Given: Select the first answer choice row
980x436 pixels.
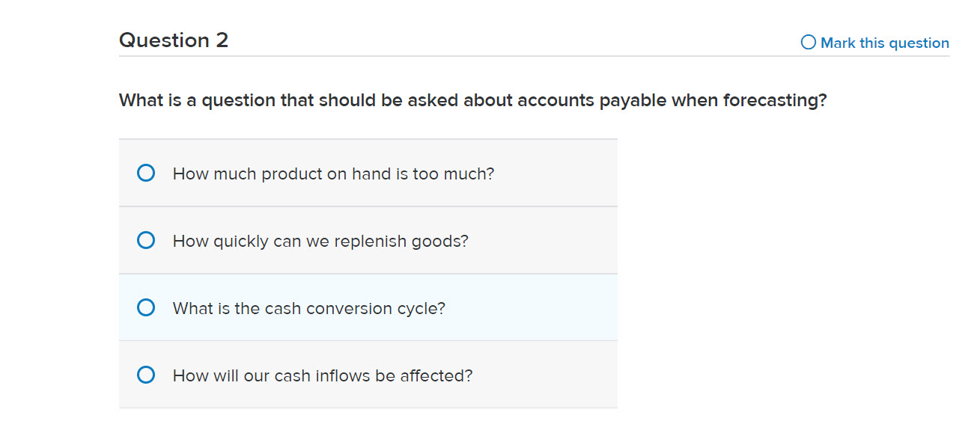Looking at the screenshot, I should coord(368,173).
